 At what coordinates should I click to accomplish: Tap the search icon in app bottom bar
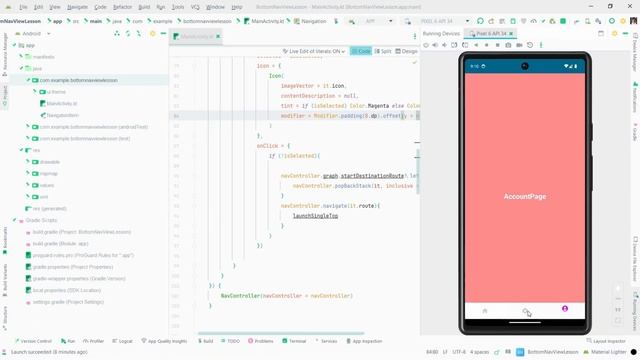[x=526, y=311]
